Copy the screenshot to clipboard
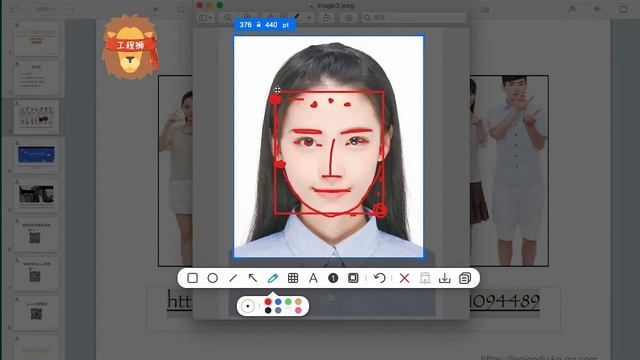640x360 pixels. [x=464, y=278]
